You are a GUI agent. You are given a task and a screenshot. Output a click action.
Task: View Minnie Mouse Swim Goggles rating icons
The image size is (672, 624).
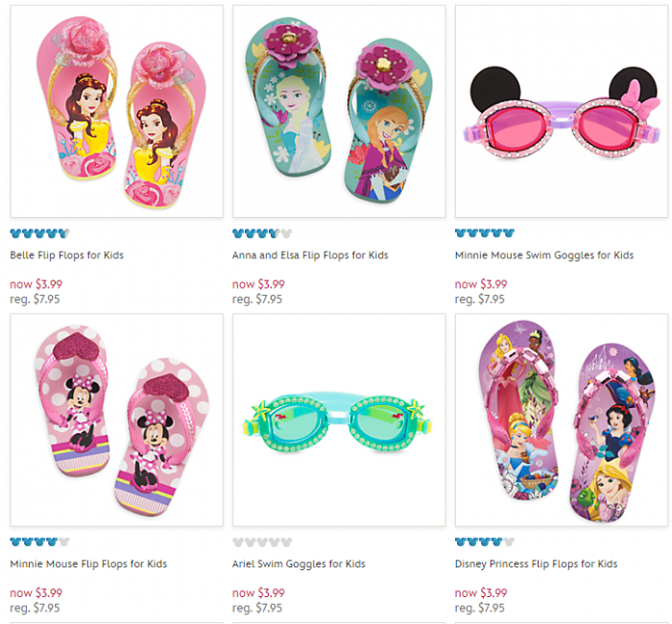pyautogui.click(x=484, y=233)
